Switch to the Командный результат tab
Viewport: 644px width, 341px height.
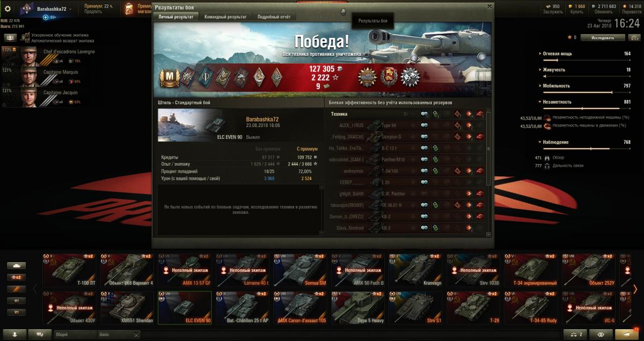225,17
